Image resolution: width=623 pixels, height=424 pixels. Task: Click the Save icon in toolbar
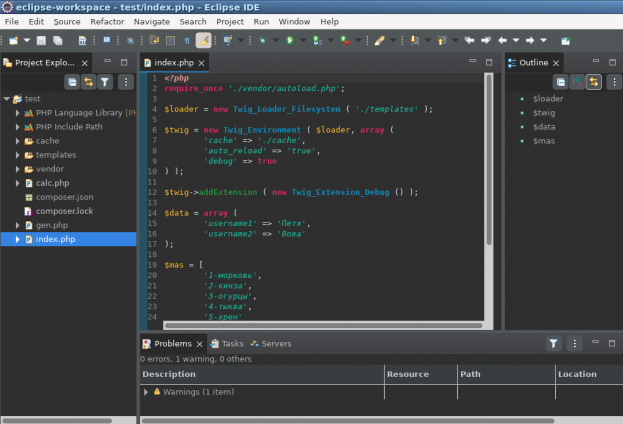click(41, 41)
